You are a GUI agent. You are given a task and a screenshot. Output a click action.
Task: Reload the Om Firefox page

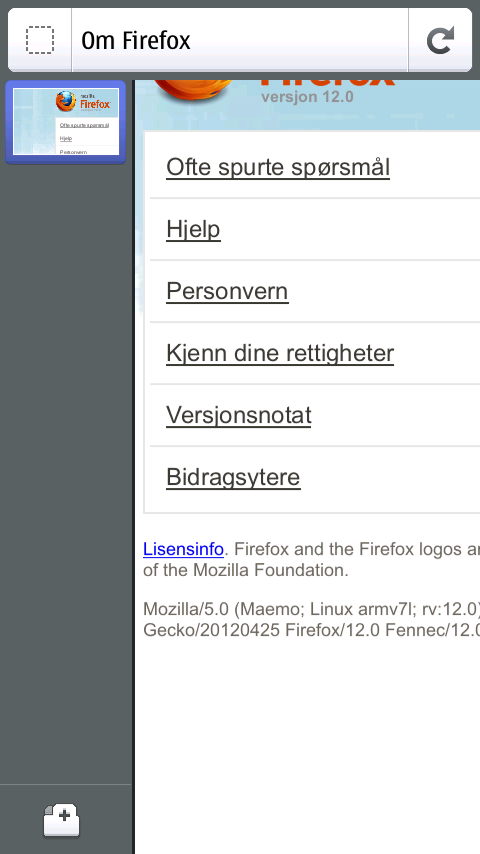(x=440, y=40)
